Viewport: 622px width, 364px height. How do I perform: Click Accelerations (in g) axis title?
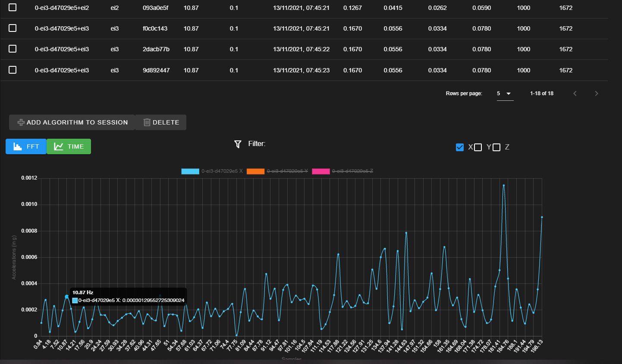pos(14,257)
